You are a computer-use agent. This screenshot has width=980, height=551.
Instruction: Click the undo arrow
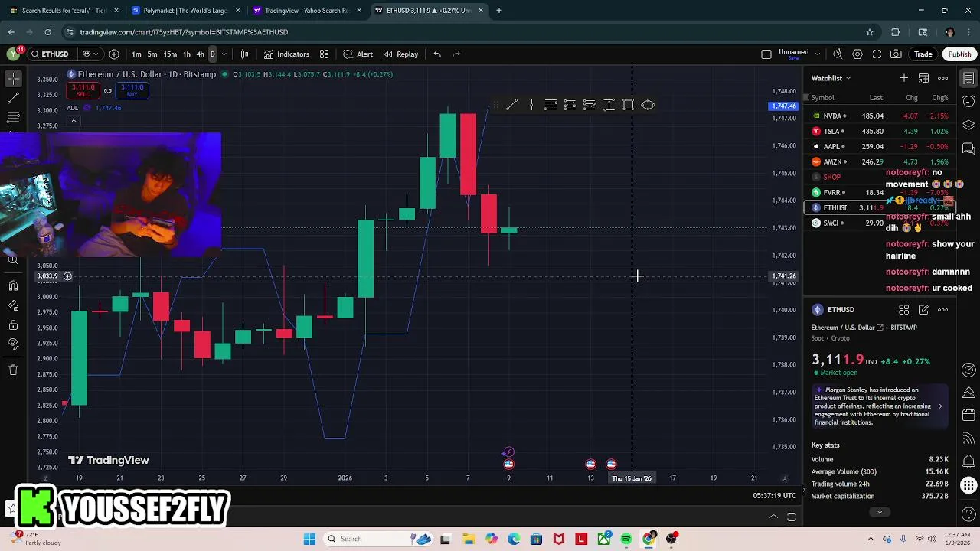pos(437,54)
